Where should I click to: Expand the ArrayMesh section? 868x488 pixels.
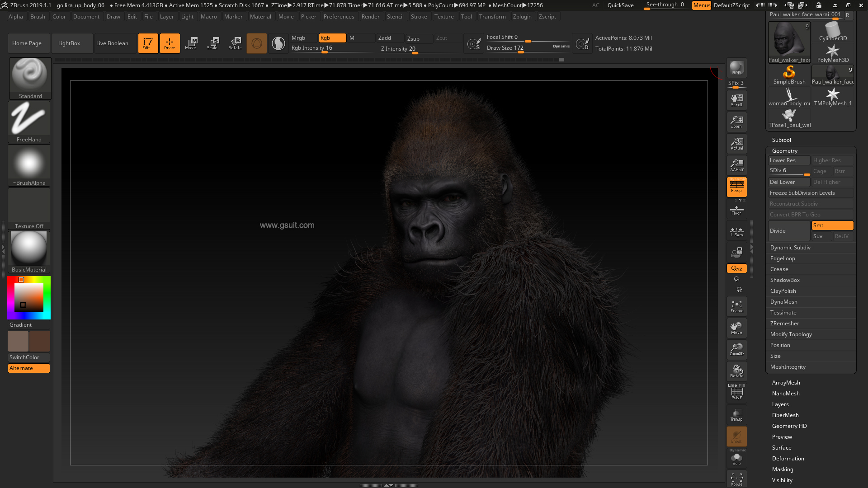point(786,383)
